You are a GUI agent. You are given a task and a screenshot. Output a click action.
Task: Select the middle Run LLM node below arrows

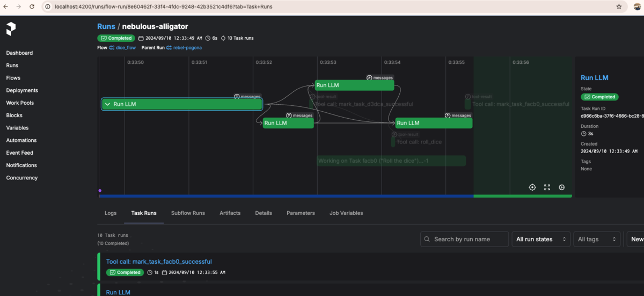coord(288,123)
